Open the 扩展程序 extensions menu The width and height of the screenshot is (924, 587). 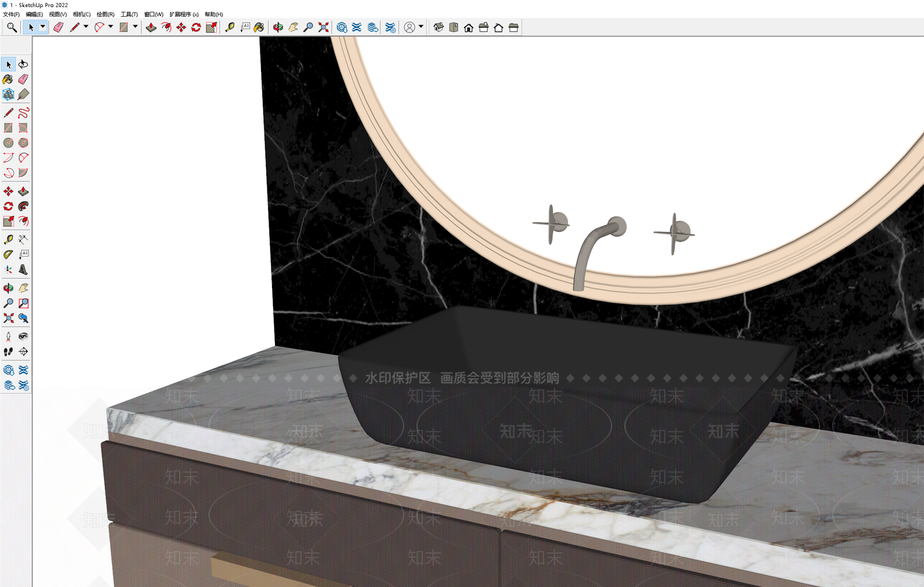[184, 14]
